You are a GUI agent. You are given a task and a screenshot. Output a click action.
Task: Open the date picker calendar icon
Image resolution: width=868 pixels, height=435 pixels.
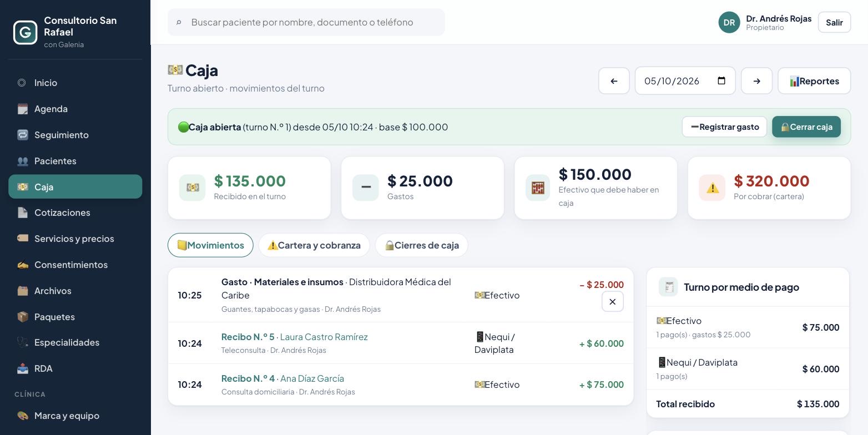[x=721, y=81]
